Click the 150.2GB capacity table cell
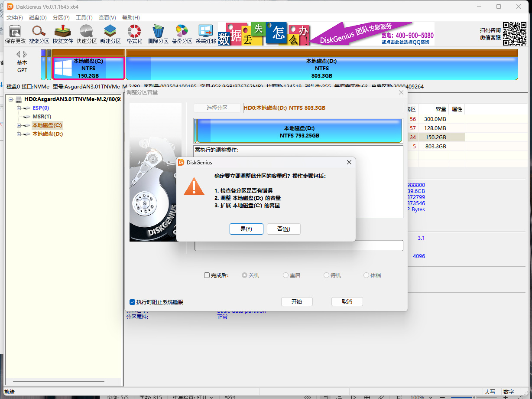The height and width of the screenshot is (399, 532). pos(435,137)
